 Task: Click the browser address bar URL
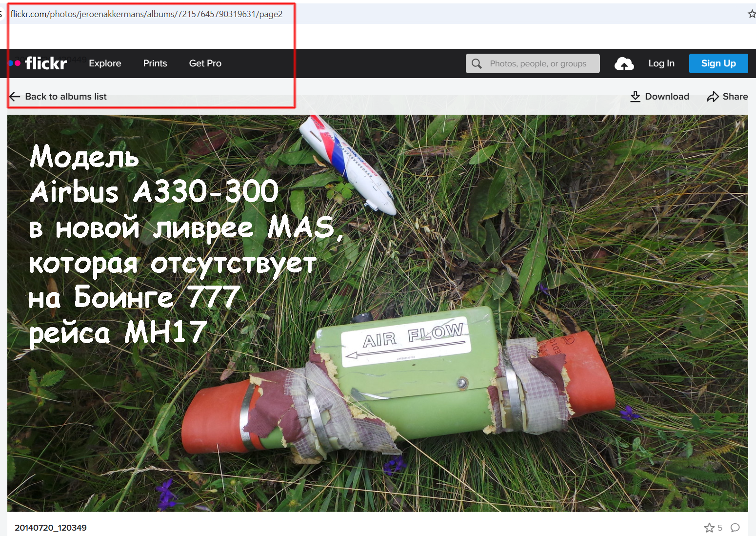tap(146, 14)
